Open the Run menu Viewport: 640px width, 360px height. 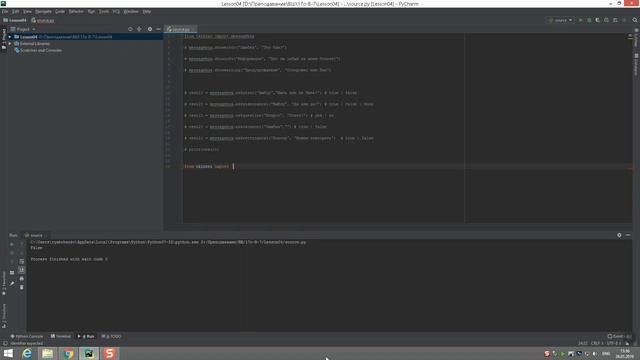pyautogui.click(x=91, y=11)
